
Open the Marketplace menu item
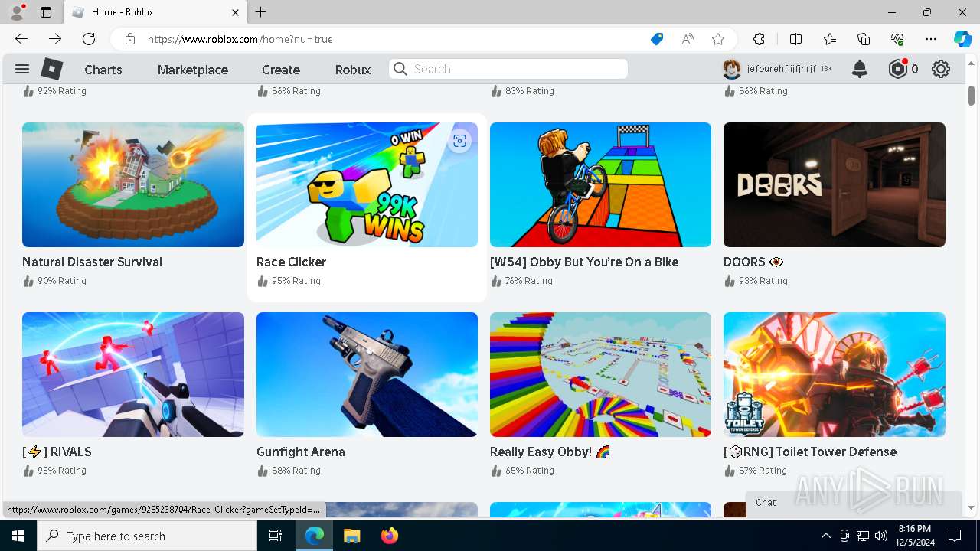[193, 70]
